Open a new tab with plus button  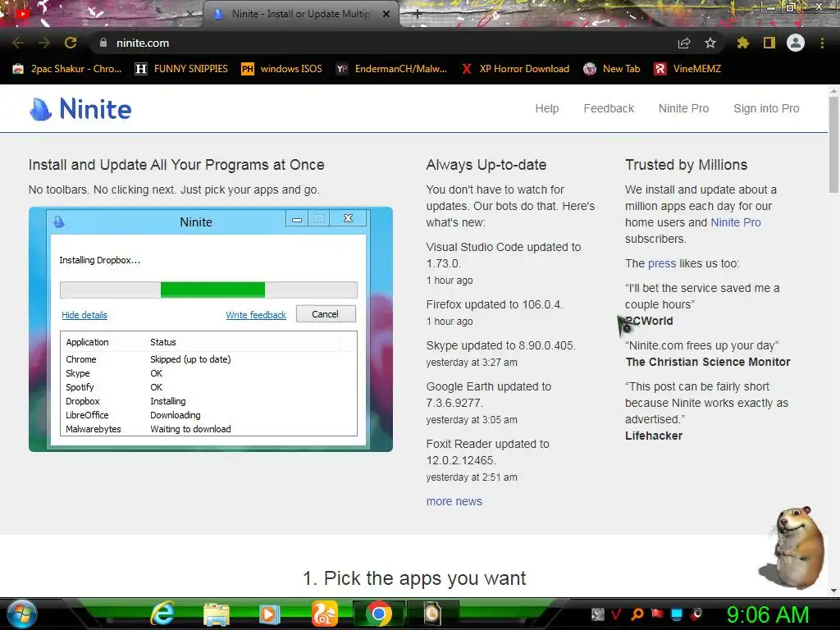[418, 15]
